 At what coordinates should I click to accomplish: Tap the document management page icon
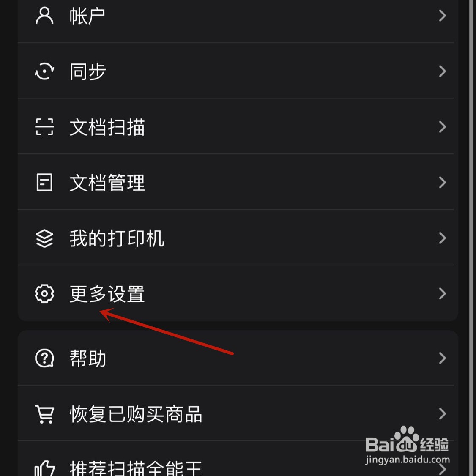pos(44,182)
